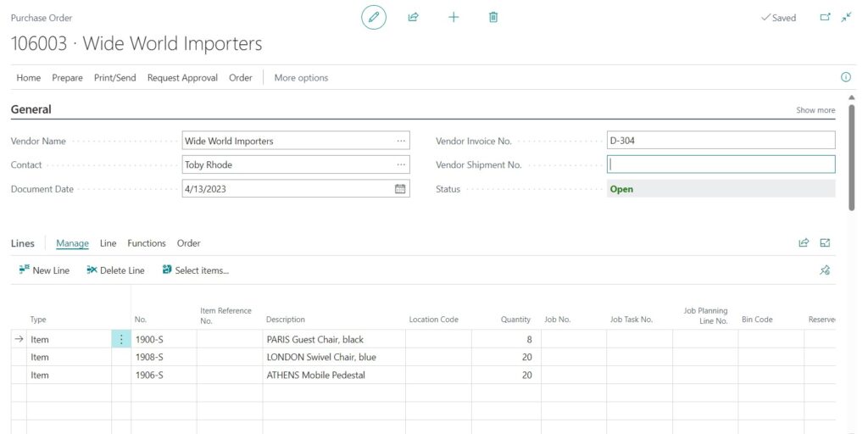This screenshot has width=868, height=434.
Task: Click Type cell Item in 1908-S row
Action: pyautogui.click(x=70, y=357)
